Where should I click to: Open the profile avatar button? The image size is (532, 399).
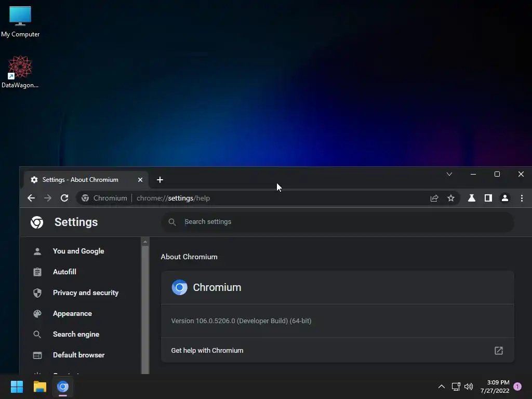coord(505,198)
